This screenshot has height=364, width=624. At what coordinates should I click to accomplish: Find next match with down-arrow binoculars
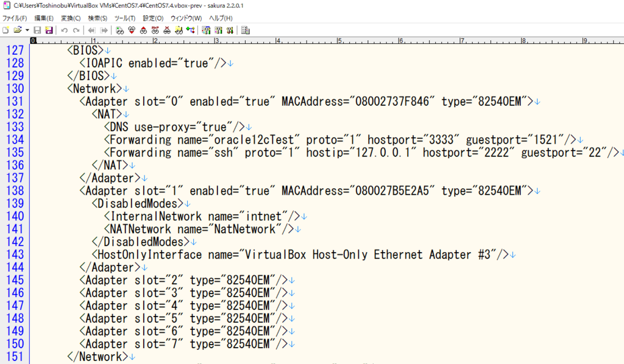pos(132,30)
